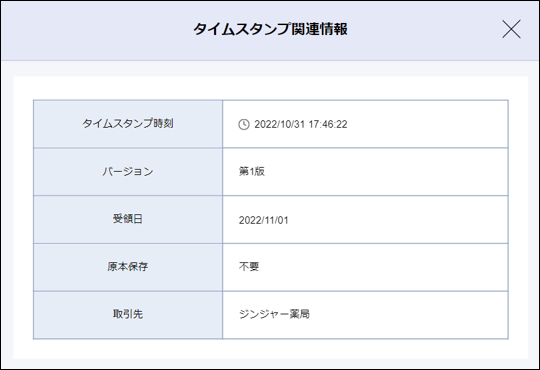540x370 pixels.
Task: Click the time 17:46:22 in timestamp row
Action: 328,124
